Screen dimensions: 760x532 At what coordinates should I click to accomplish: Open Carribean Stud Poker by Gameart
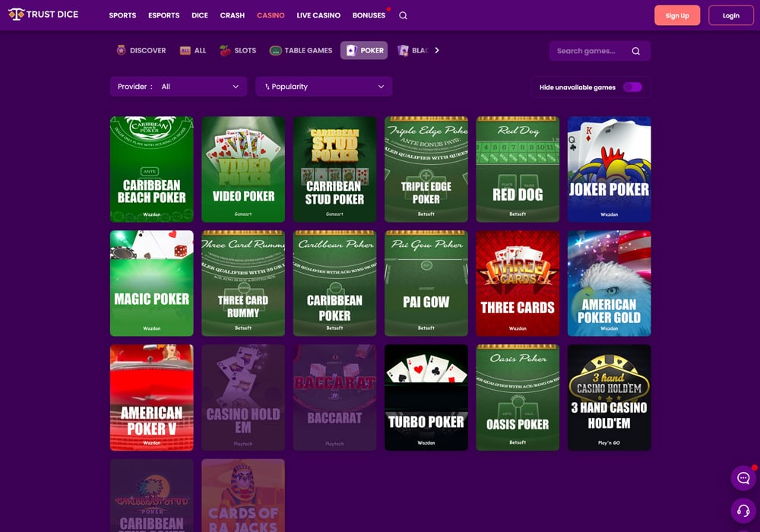point(334,169)
